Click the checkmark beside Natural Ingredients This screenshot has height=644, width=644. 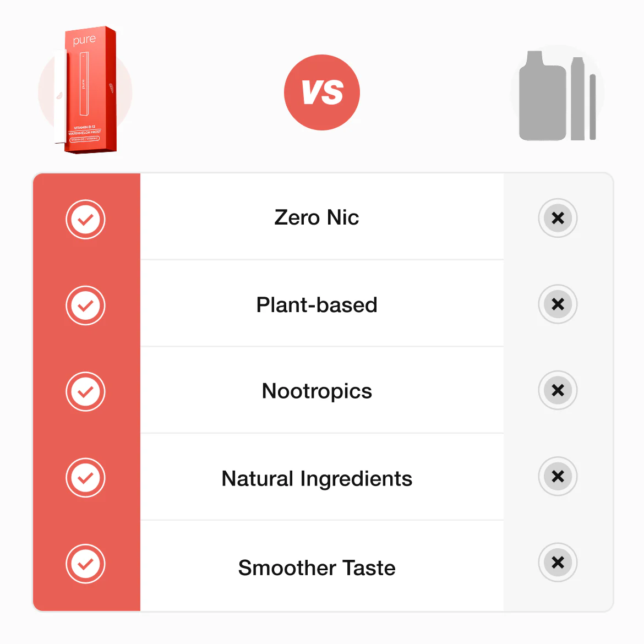coord(85,477)
